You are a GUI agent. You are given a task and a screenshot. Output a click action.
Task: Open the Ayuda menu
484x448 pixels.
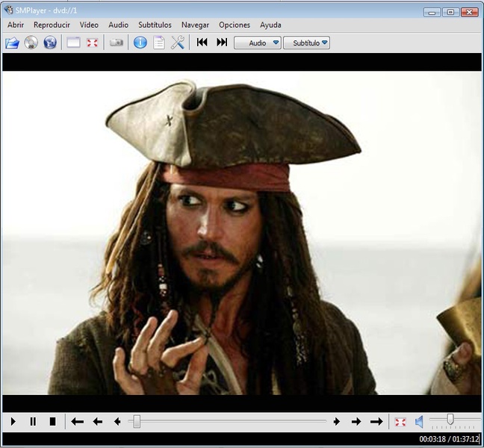pos(270,25)
